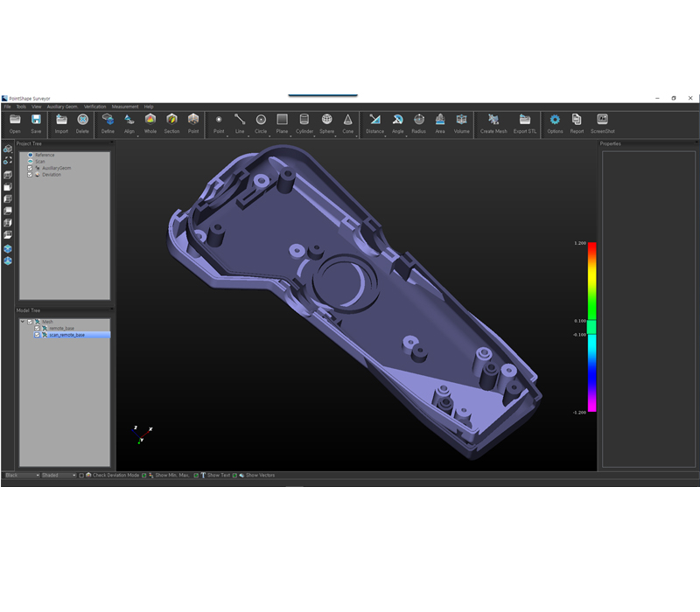Enable the Check Deviation Mode checkbox
Image resolution: width=700 pixels, height=612 pixels.
81,475
